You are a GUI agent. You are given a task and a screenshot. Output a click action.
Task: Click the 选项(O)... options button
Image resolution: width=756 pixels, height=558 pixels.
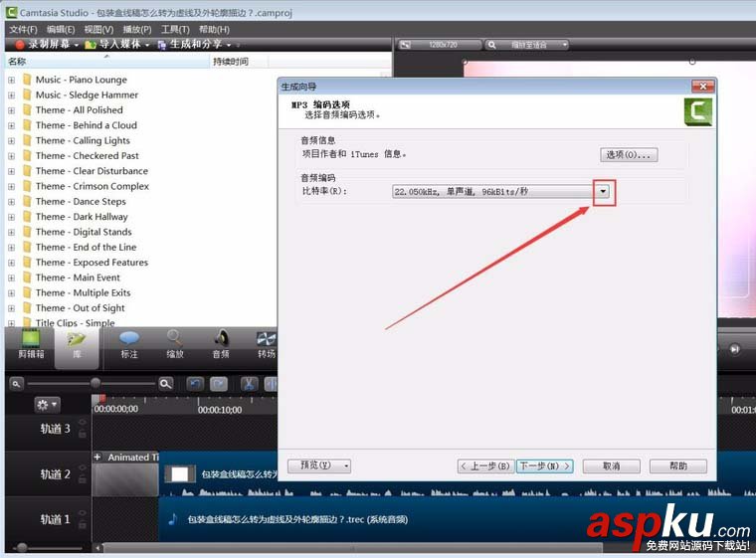pos(629,155)
